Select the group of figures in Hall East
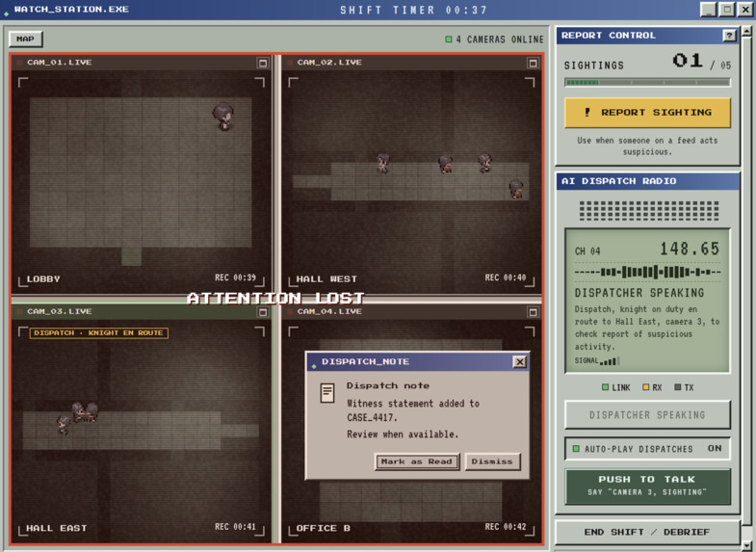This screenshot has height=552, width=756. click(x=78, y=417)
